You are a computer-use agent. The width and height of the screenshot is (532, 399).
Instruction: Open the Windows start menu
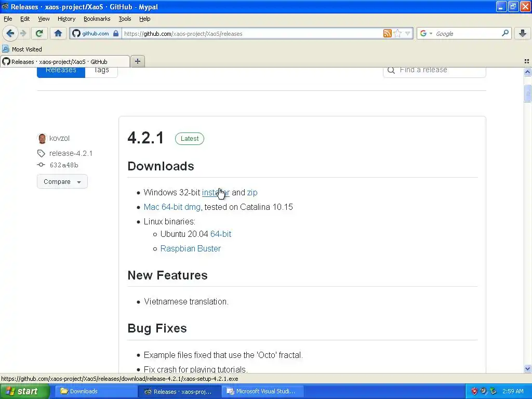pyautogui.click(x=24, y=391)
